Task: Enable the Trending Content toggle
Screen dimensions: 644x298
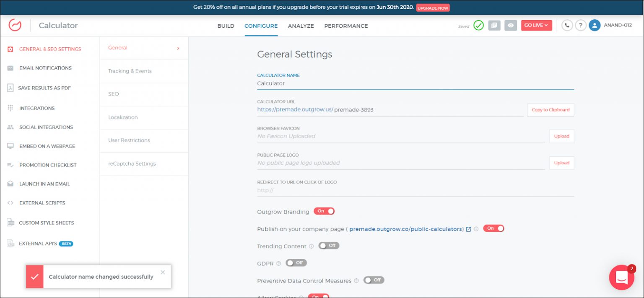Action: (x=329, y=246)
